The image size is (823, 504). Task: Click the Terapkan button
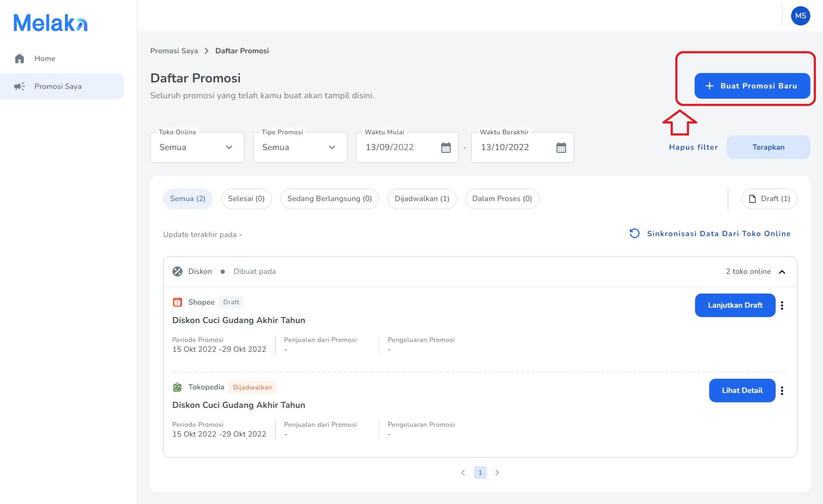coord(768,147)
